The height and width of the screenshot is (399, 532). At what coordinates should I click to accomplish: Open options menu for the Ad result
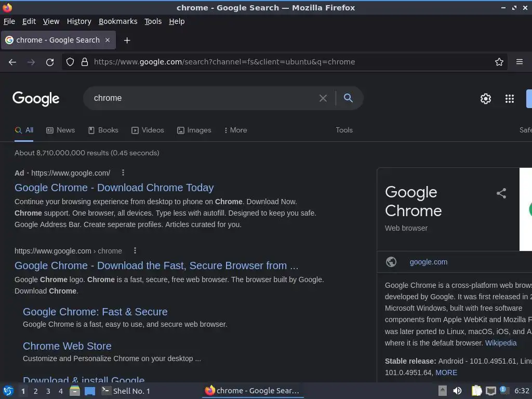tap(123, 172)
